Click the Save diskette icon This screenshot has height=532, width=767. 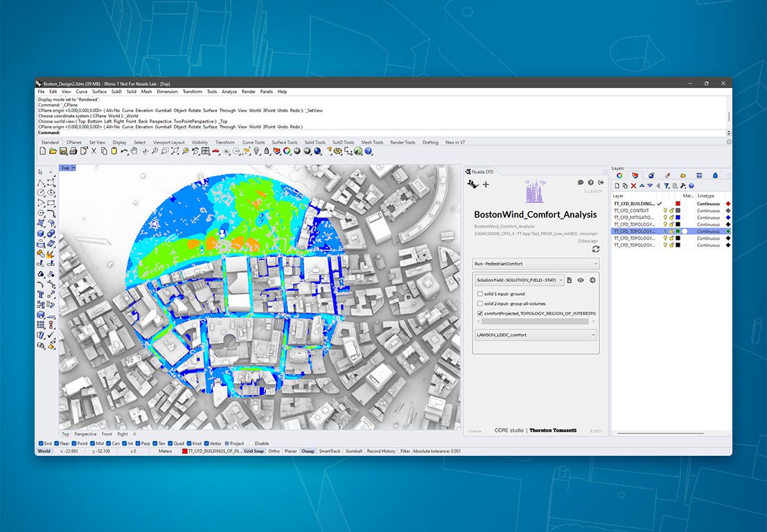[63, 152]
